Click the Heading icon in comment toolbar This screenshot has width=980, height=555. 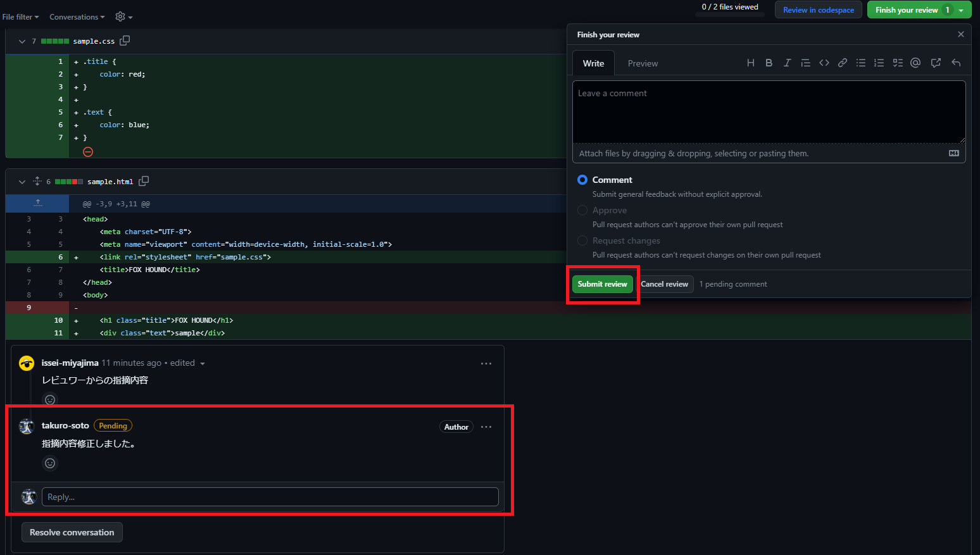750,63
